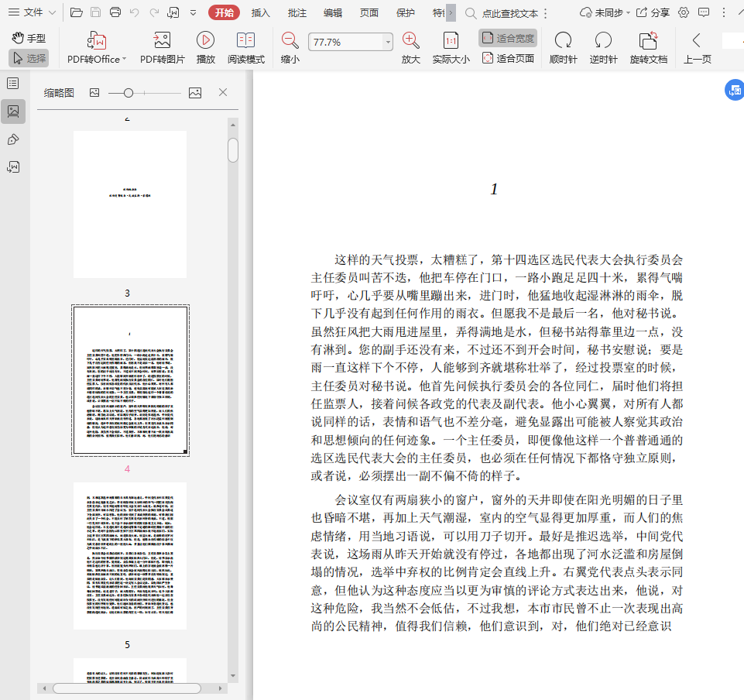Open the bookmarks outline sidebar icon
Screen dimensions: 744x700
pyautogui.click(x=13, y=84)
